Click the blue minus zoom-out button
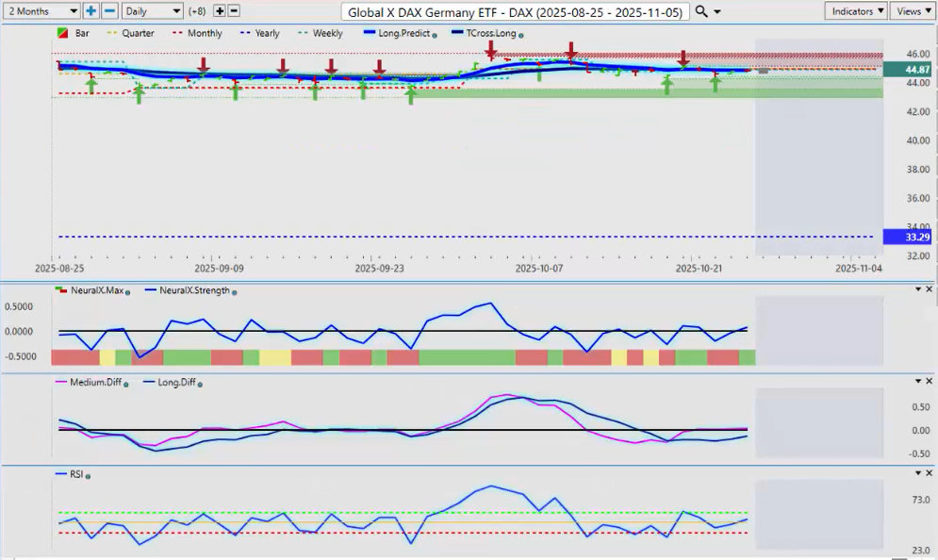 pos(109,11)
